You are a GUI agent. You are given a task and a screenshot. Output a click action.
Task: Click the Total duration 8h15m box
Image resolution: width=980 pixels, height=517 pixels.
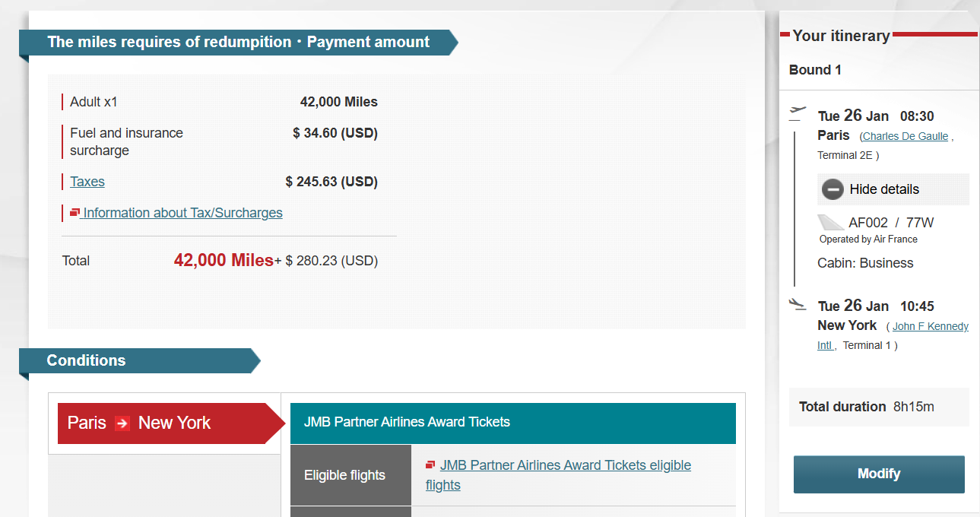(878, 407)
